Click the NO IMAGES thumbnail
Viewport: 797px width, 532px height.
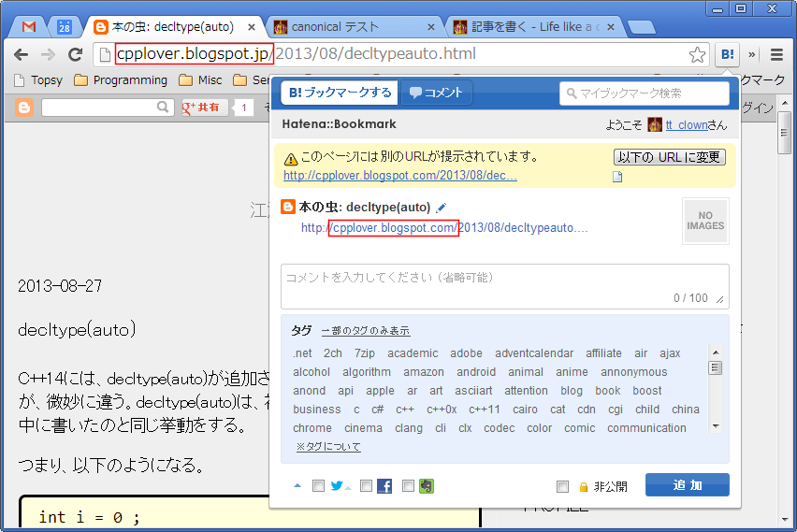click(705, 221)
